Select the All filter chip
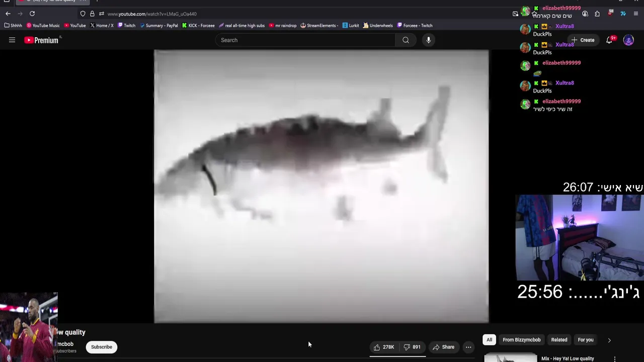Screen dimensions: 644x362 tap(489, 340)
